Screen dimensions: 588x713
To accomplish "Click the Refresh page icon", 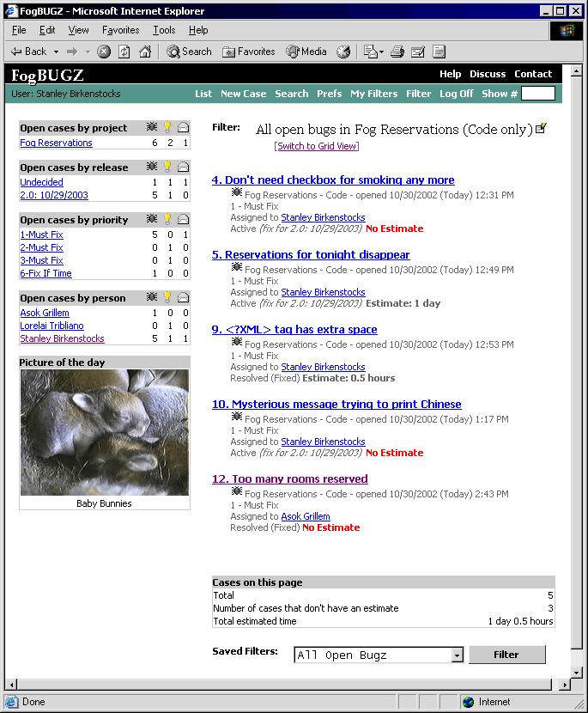I will (x=124, y=52).
